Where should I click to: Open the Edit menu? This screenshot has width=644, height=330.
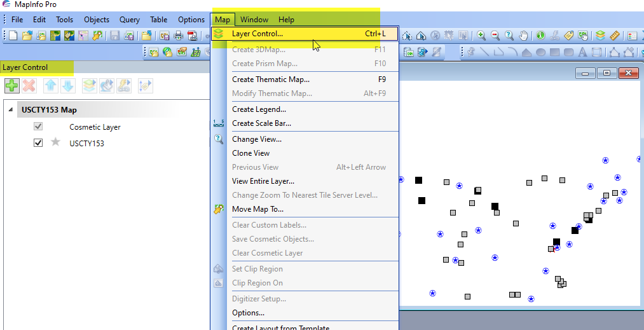tap(39, 19)
